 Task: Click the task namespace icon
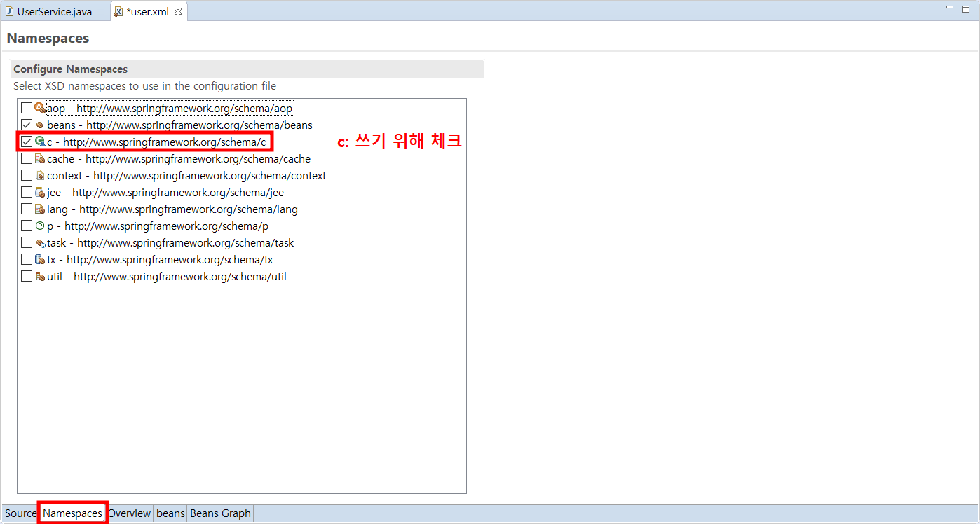point(40,243)
